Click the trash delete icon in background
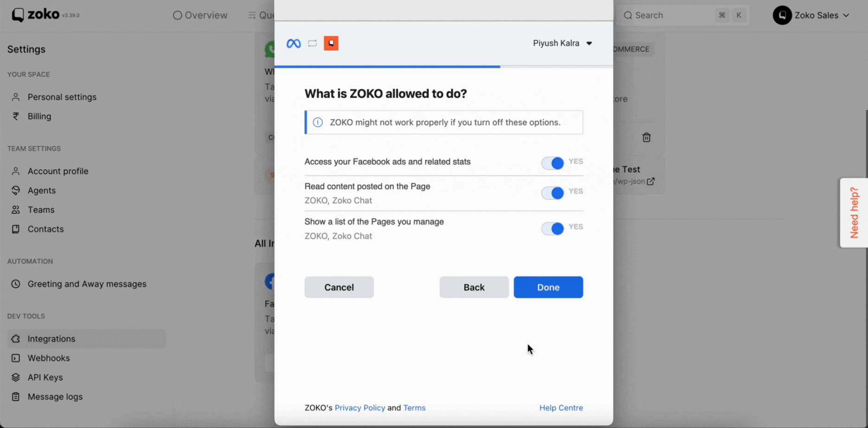Image resolution: width=868 pixels, height=428 pixels. (x=646, y=138)
